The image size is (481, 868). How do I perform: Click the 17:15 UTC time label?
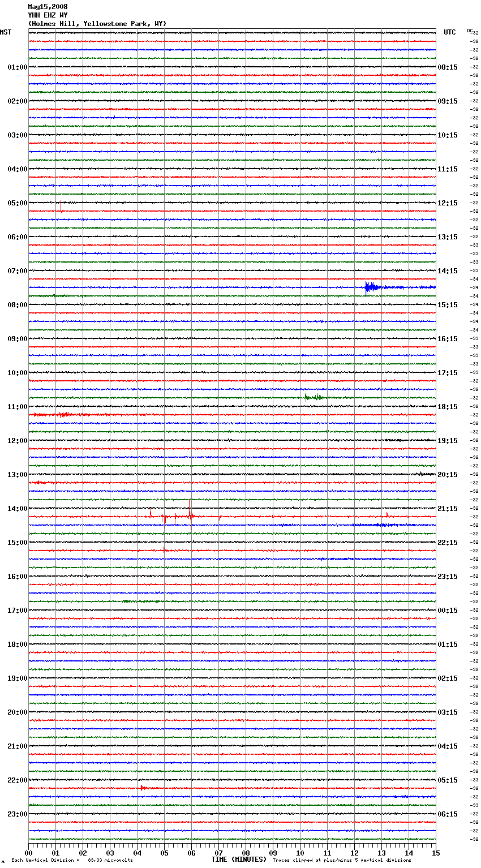(448, 373)
